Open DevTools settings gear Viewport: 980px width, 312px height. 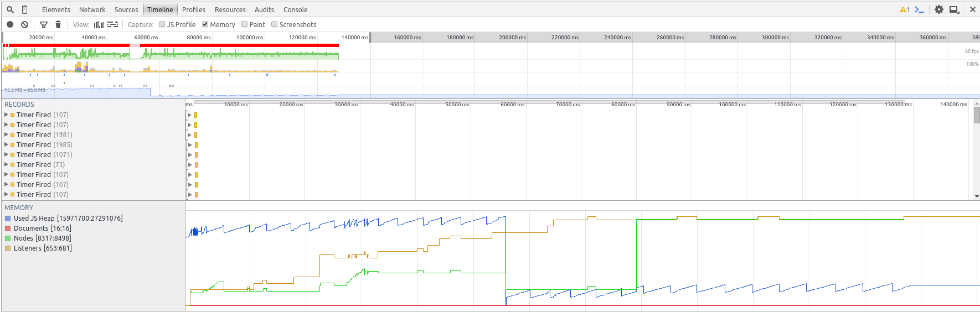click(x=939, y=9)
